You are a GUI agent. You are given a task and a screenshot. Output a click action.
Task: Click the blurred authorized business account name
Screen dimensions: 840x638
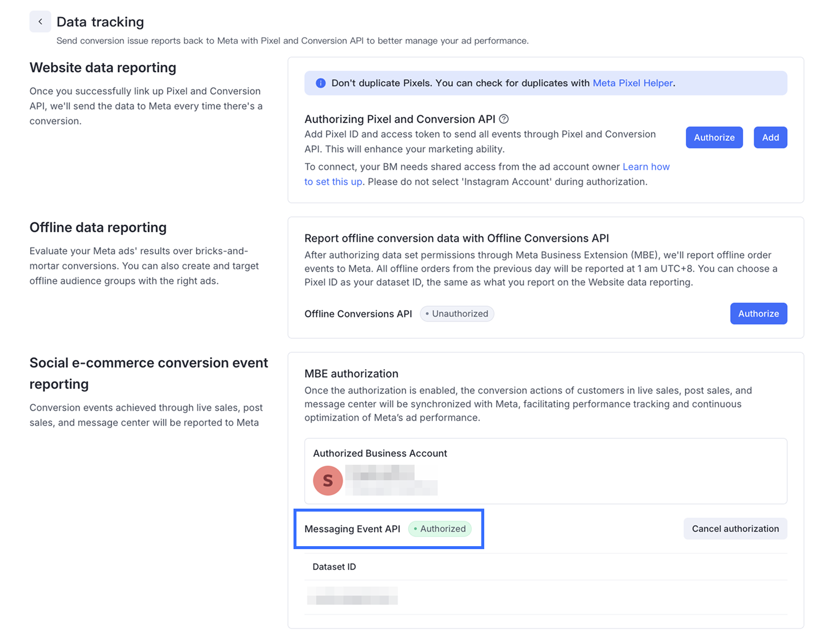(391, 480)
